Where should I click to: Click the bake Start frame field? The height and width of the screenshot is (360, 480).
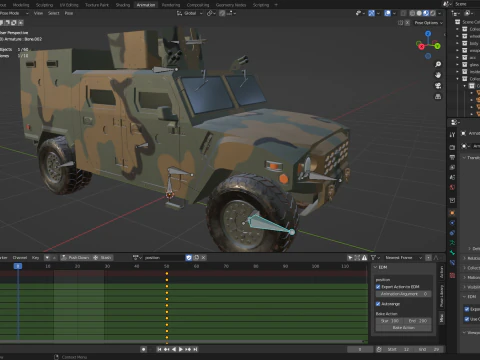(x=390, y=321)
